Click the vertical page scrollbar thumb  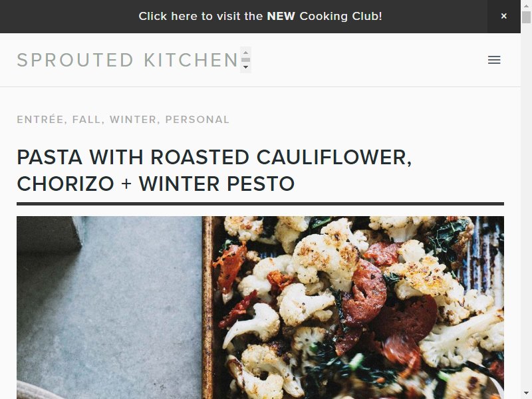click(x=526, y=17)
